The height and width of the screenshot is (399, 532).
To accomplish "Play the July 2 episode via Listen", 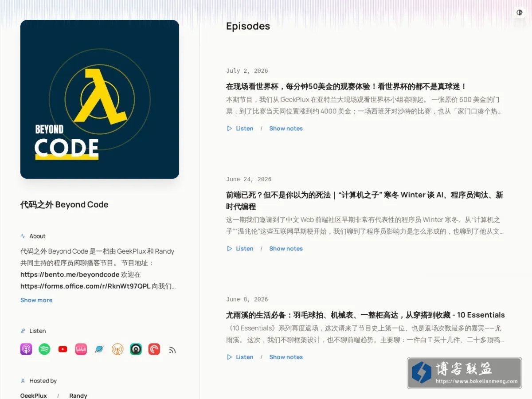I will tap(240, 129).
